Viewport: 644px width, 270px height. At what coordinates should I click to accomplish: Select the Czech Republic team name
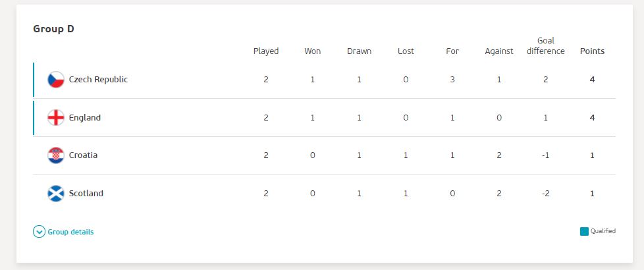98,80
